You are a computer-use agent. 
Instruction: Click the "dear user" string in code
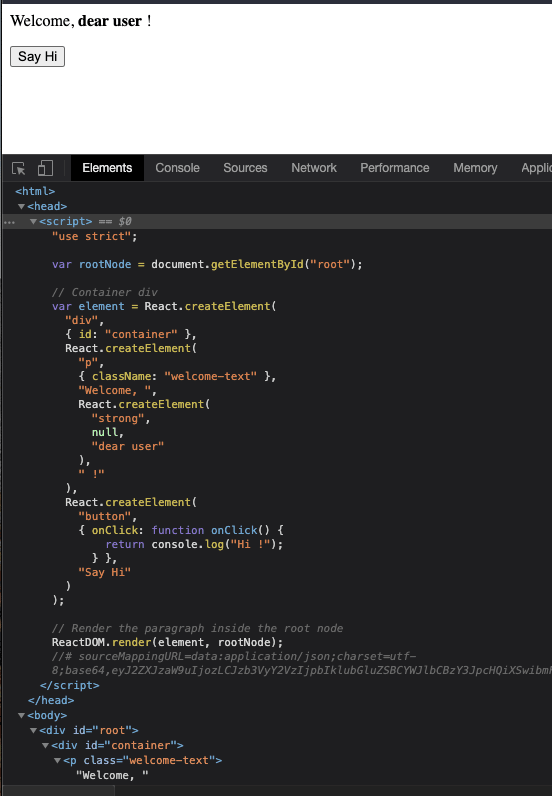[x=127, y=447]
